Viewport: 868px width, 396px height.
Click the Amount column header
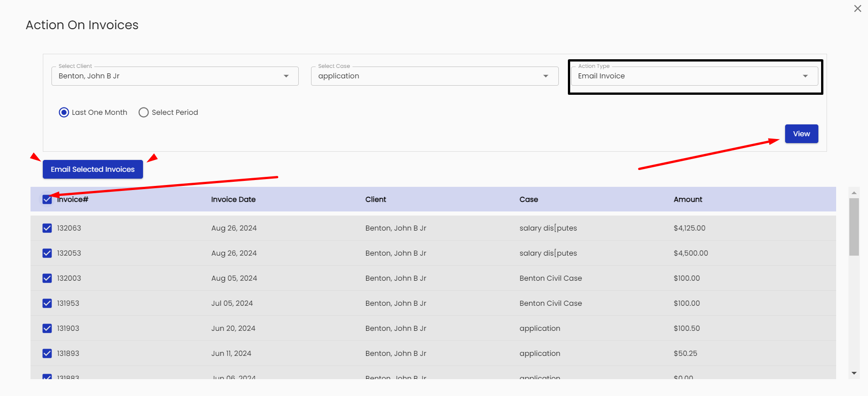point(688,200)
